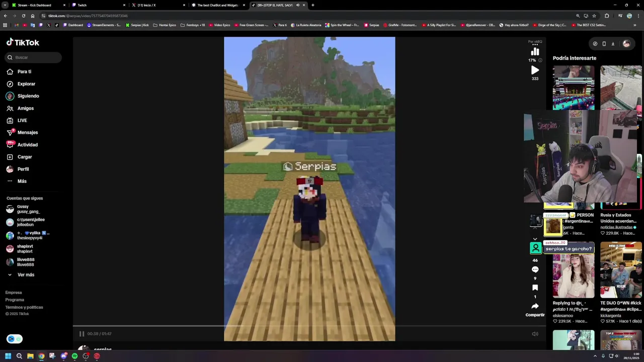Switch to the Twitch browser tab
Screen dimensions: 644x362
tap(98, 5)
